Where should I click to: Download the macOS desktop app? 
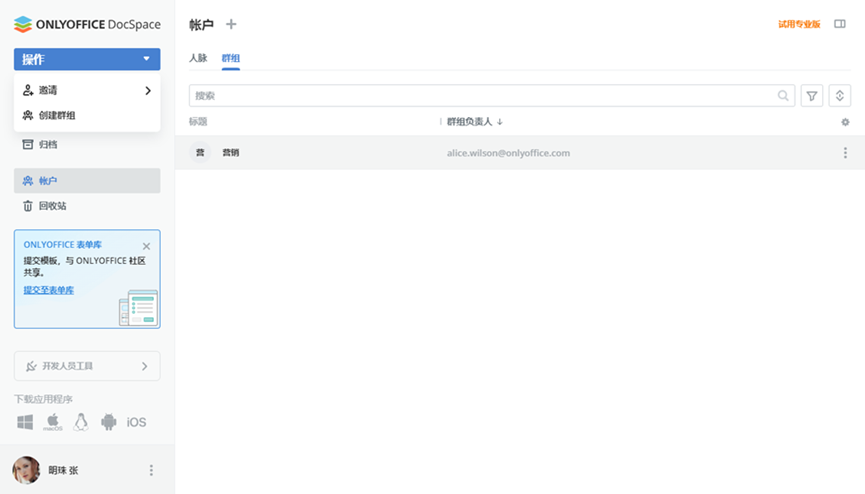tap(53, 422)
